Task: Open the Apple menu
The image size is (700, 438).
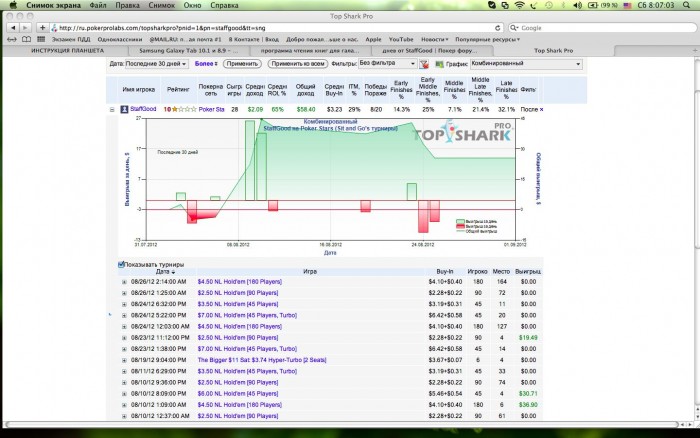Action: pos(13,5)
